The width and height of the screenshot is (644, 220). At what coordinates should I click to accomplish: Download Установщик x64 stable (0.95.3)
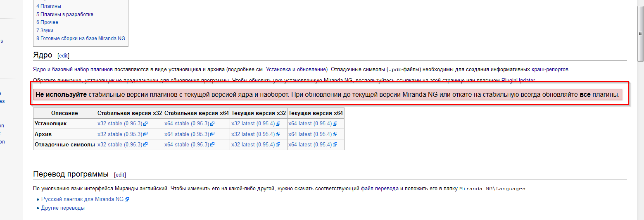tap(189, 124)
